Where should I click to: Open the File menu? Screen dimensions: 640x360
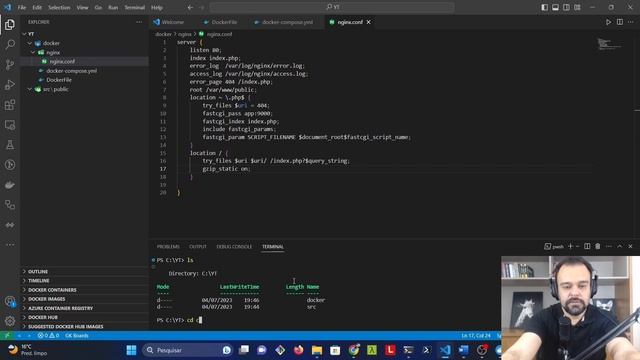[x=22, y=7]
